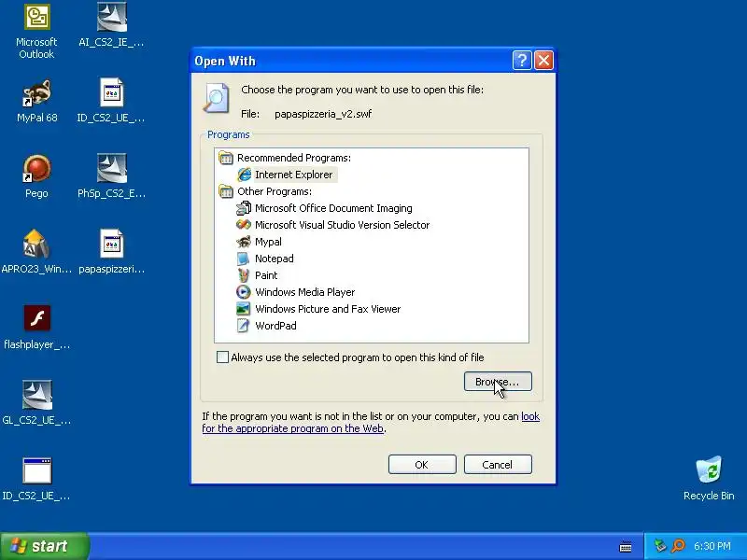The width and height of the screenshot is (747, 560).
Task: Click the Other Programs heading text
Action: pos(275,191)
